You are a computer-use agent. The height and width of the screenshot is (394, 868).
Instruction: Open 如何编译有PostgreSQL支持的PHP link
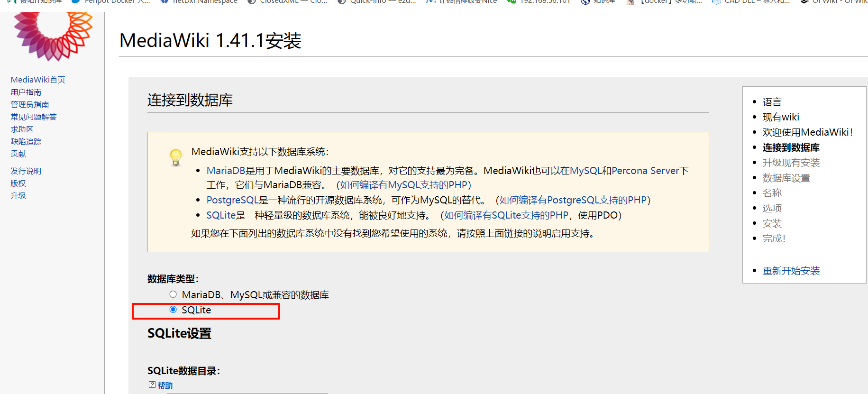573,200
